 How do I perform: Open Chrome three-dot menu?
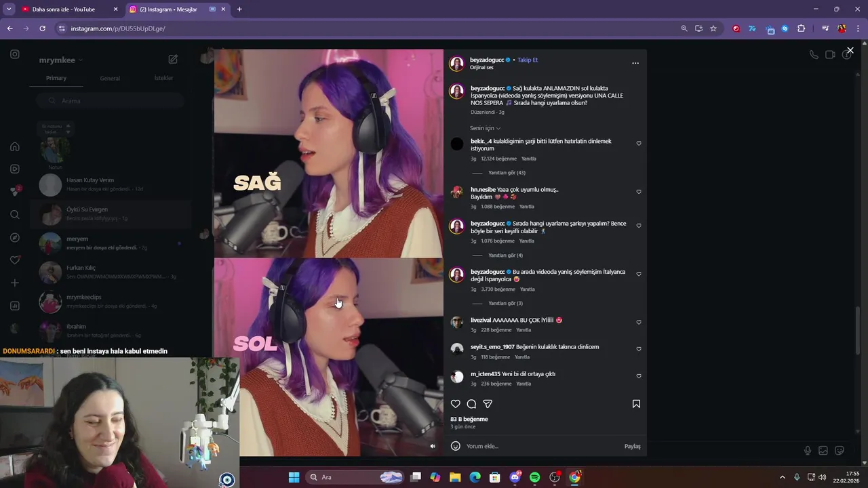[x=856, y=28]
